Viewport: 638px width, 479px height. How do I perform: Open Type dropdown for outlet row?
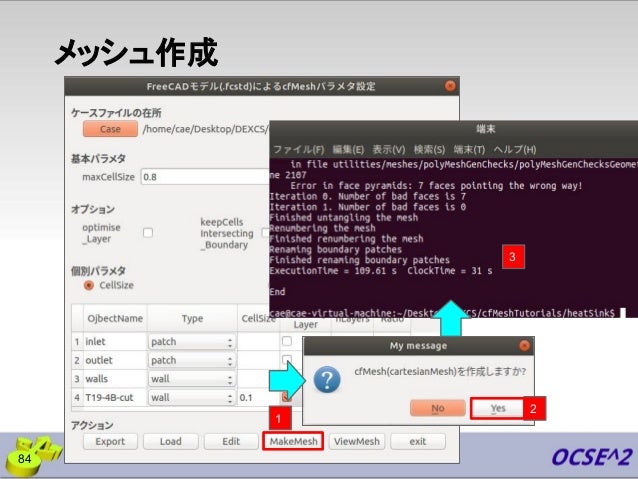click(x=191, y=360)
